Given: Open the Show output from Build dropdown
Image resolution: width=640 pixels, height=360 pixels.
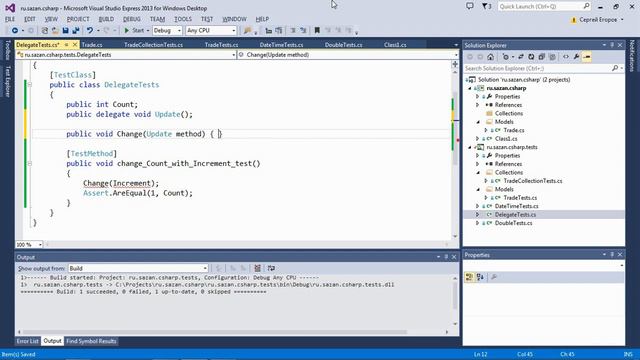Looking at the screenshot, I should 138,268.
